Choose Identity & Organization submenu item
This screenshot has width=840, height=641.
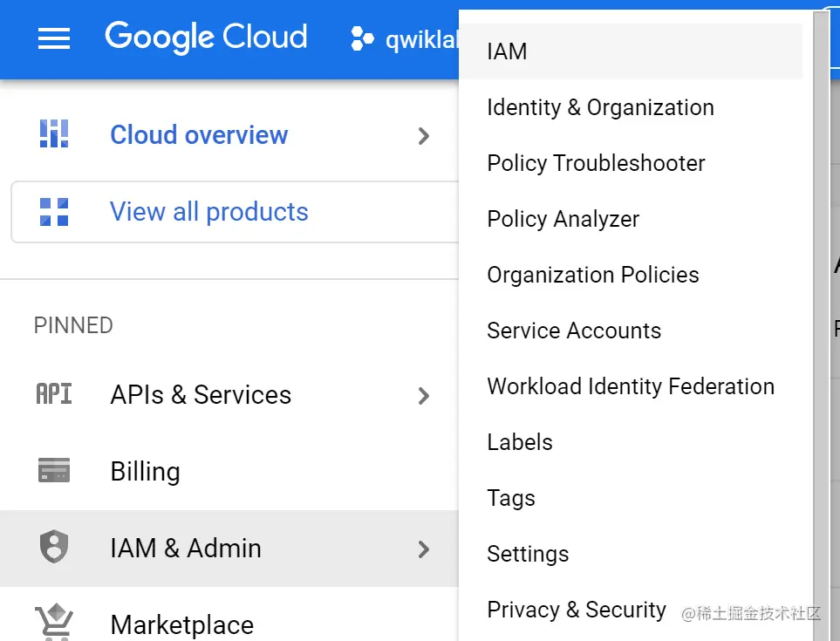click(x=600, y=107)
